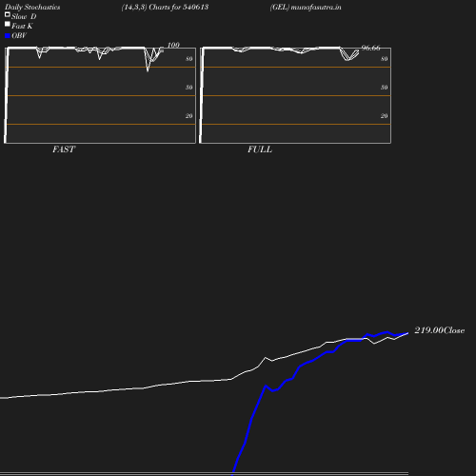Click the blue OBV legend swatch
This screenshot has height=476, width=476.
point(8,36)
